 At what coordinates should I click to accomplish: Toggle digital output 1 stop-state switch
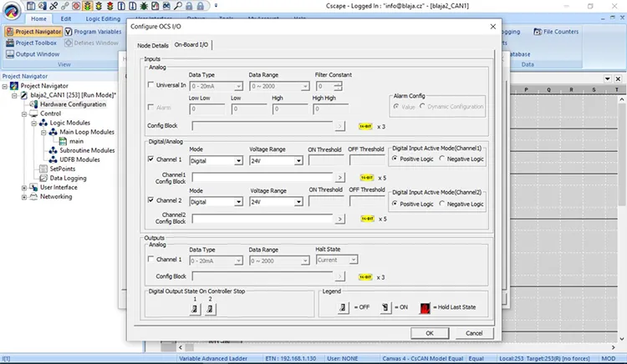point(193,310)
